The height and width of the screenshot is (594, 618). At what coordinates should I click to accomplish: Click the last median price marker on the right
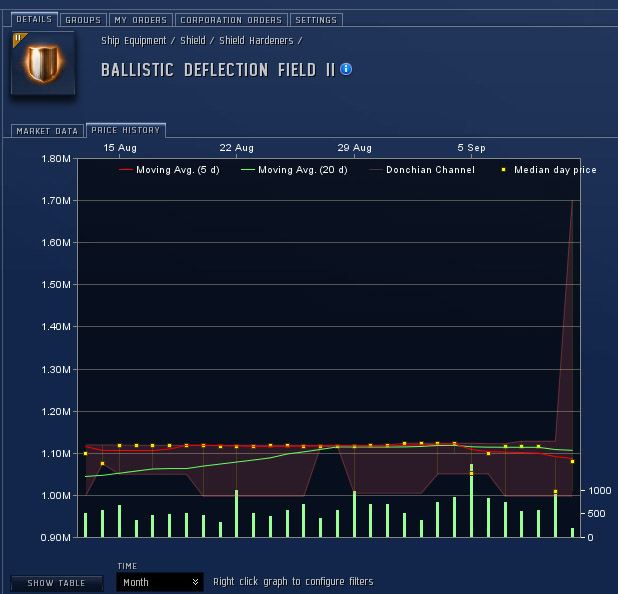pos(572,461)
